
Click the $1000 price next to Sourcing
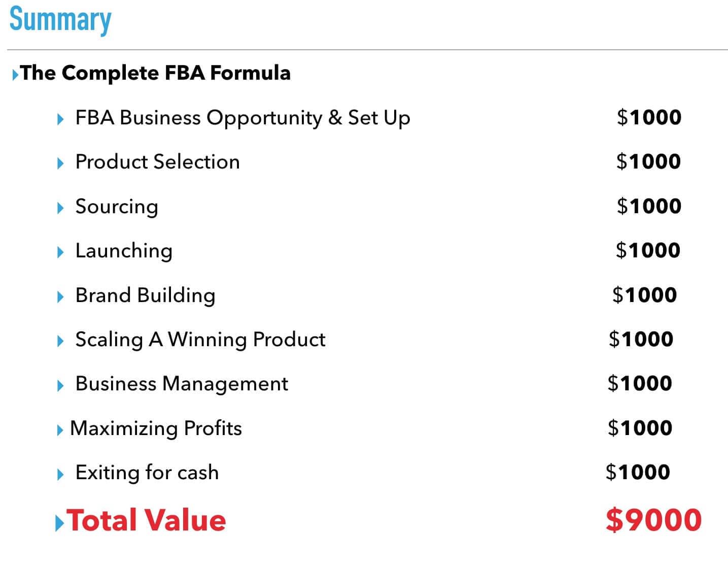click(649, 206)
